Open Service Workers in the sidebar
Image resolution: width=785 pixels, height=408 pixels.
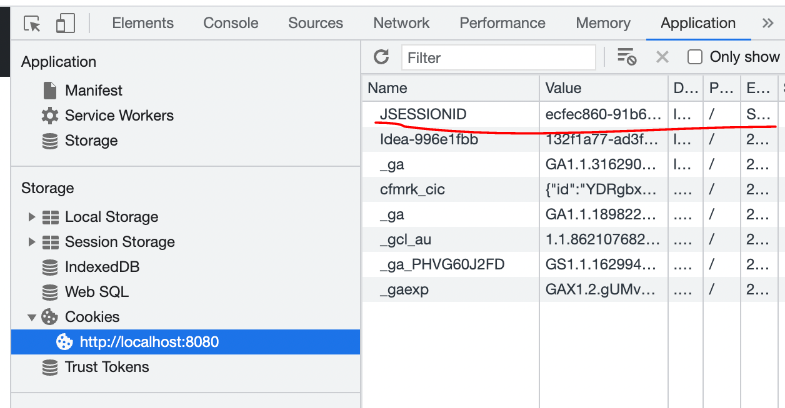119,116
